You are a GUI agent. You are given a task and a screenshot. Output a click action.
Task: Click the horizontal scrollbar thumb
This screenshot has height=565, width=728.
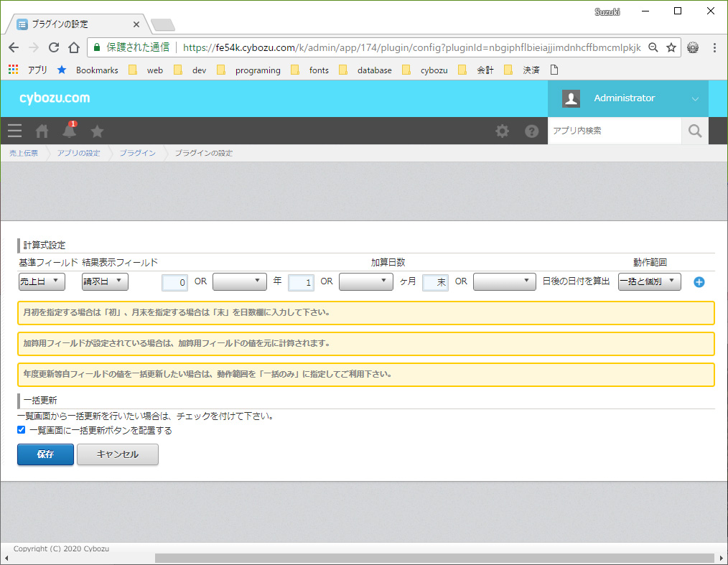(x=434, y=558)
